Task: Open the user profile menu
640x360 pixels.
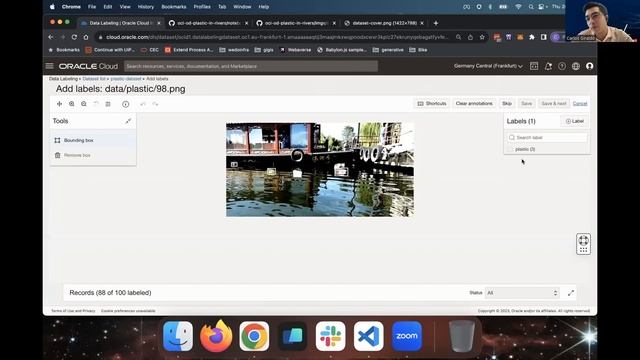Action: pyautogui.click(x=589, y=66)
